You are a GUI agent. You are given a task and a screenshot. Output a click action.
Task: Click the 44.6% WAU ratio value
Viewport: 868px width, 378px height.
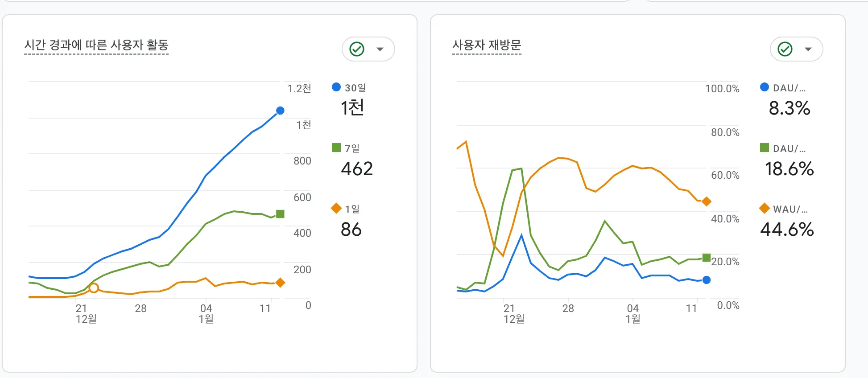[787, 230]
